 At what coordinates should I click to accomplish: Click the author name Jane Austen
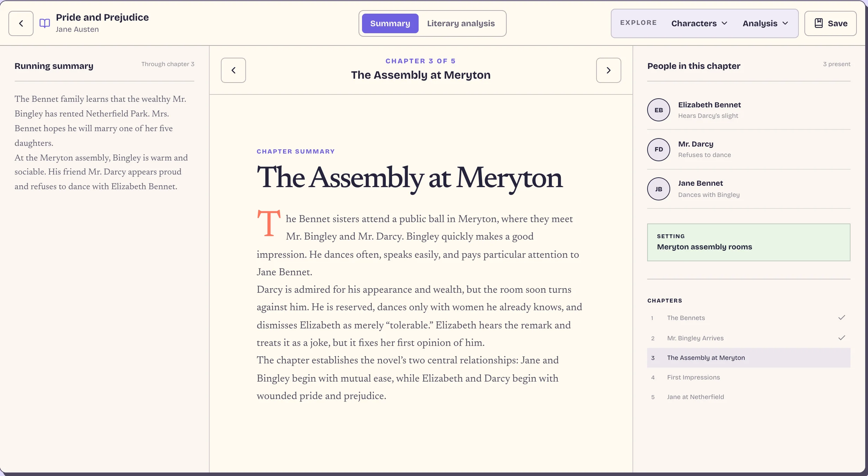coord(77,29)
